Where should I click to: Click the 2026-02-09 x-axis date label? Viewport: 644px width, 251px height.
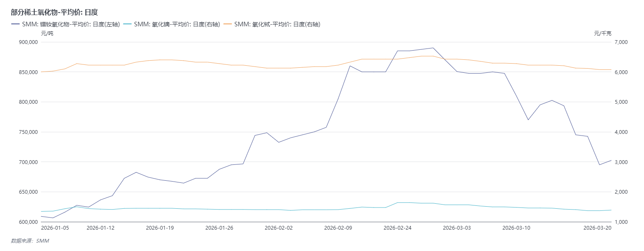tap(339, 228)
